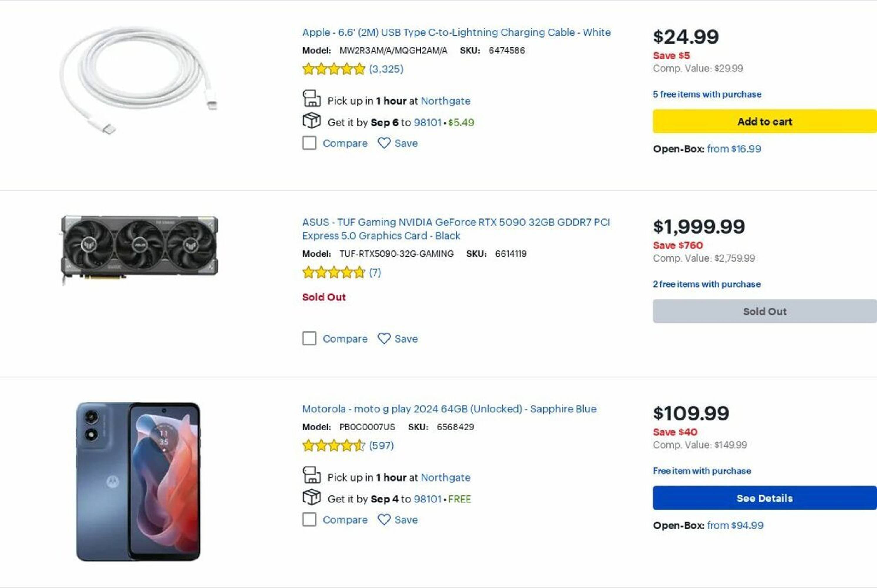Click the heart Save icon for Apple cable
The image size is (877, 588).
(x=384, y=143)
